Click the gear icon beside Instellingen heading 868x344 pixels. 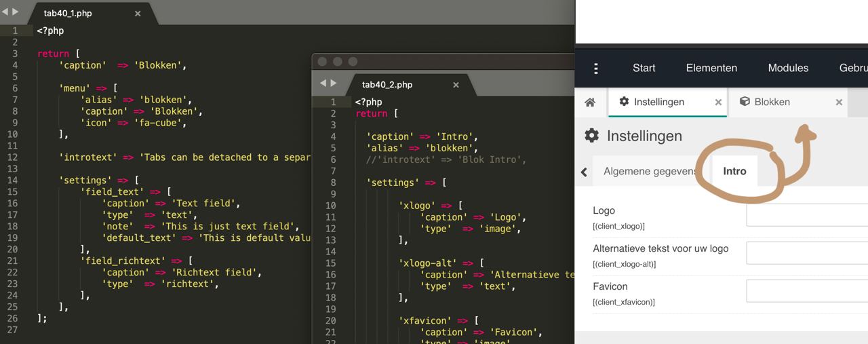click(x=592, y=136)
